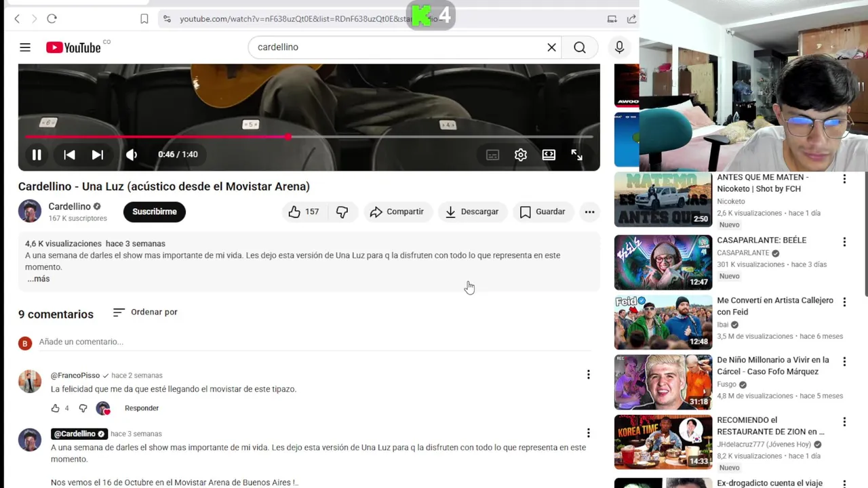Like FrancoPisso's comment
Screen dimensions: 868x488
coord(56,408)
